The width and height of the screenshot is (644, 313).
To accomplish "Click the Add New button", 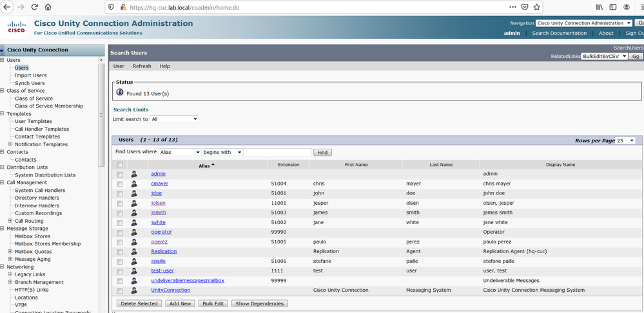I will (181, 303).
